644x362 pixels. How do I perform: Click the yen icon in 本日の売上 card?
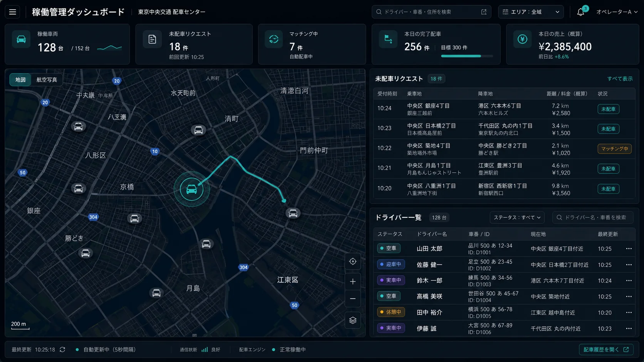[x=522, y=39]
